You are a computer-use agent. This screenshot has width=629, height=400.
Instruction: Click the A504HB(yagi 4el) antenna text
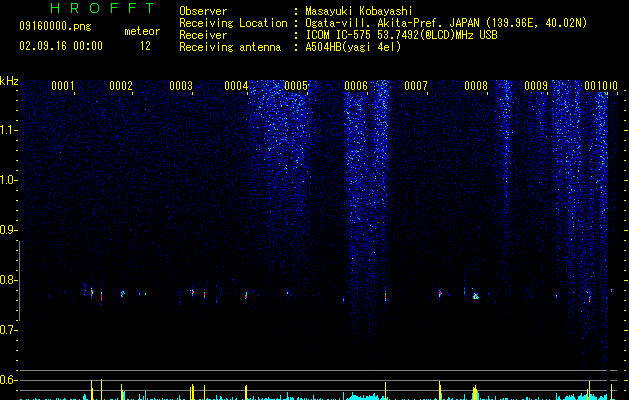click(353, 47)
